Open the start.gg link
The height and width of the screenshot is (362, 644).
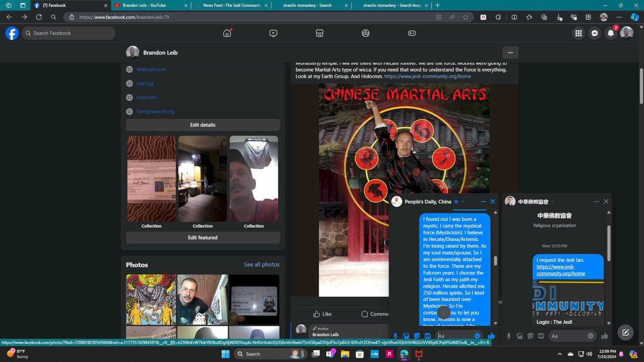145,83
